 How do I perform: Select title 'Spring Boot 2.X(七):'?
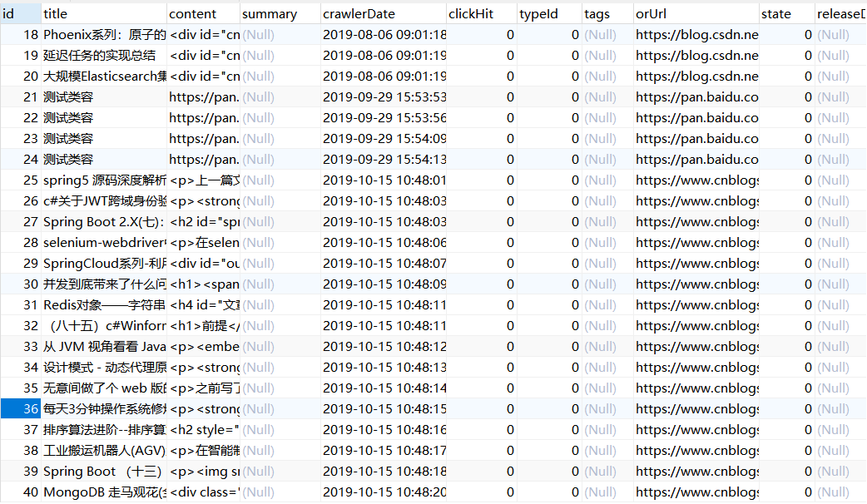point(104,221)
